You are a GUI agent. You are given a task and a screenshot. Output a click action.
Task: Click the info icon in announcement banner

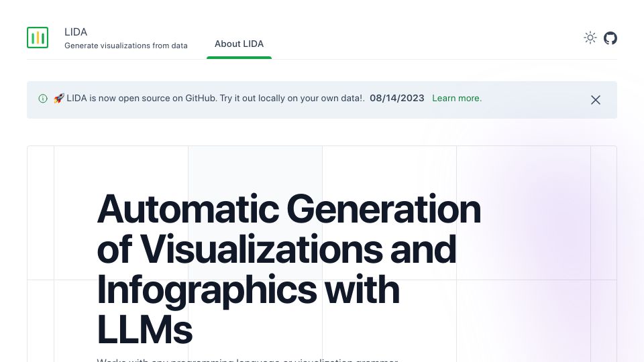pyautogui.click(x=43, y=99)
